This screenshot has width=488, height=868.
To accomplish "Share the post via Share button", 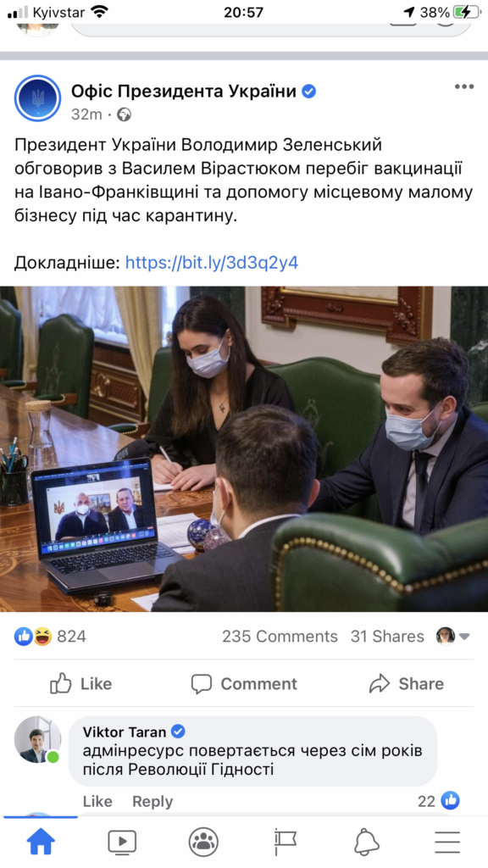I will coord(407,684).
